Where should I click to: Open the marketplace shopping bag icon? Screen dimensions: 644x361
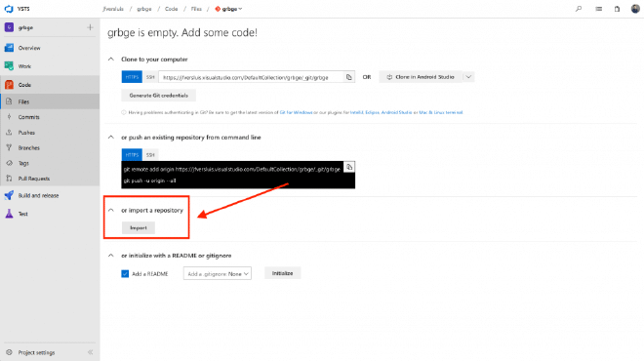(617, 9)
